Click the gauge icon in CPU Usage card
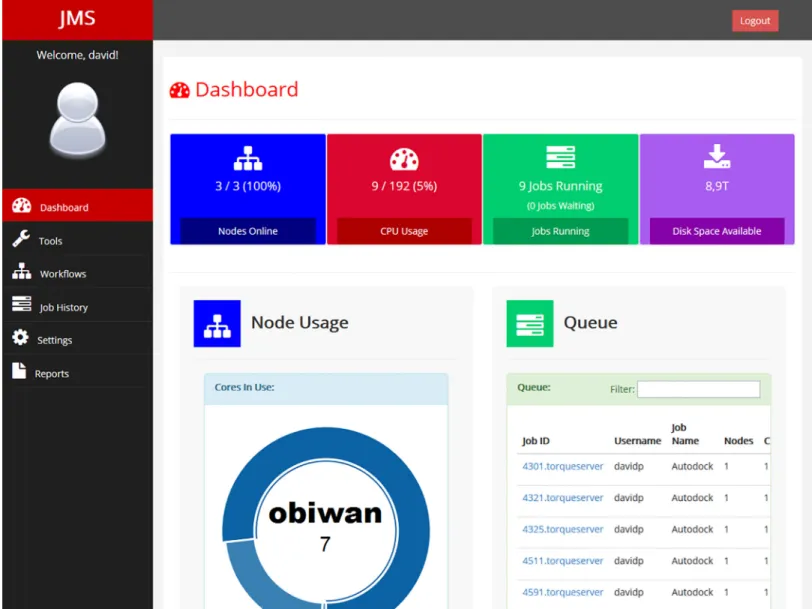 404,159
